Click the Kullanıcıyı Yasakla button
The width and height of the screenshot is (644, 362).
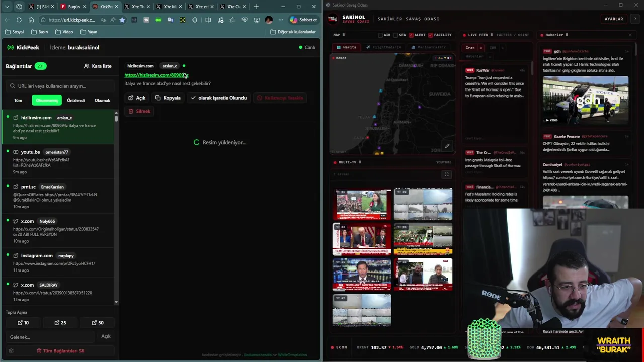coord(280,98)
